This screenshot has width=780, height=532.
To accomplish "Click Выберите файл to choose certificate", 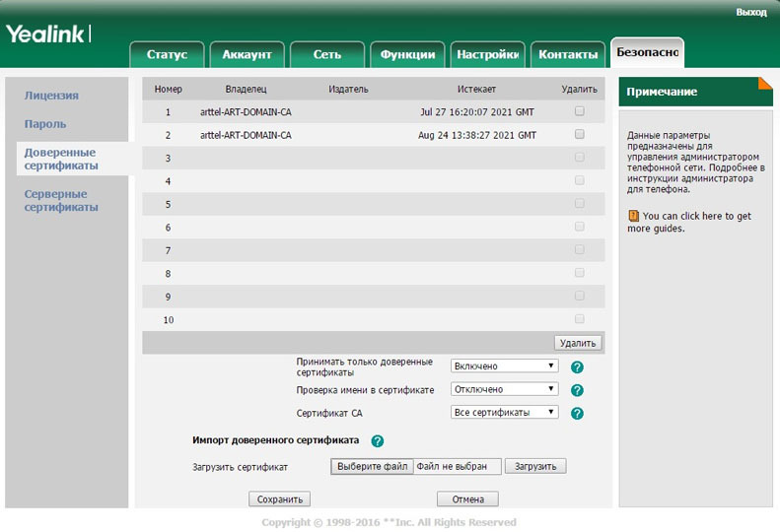I will click(372, 466).
